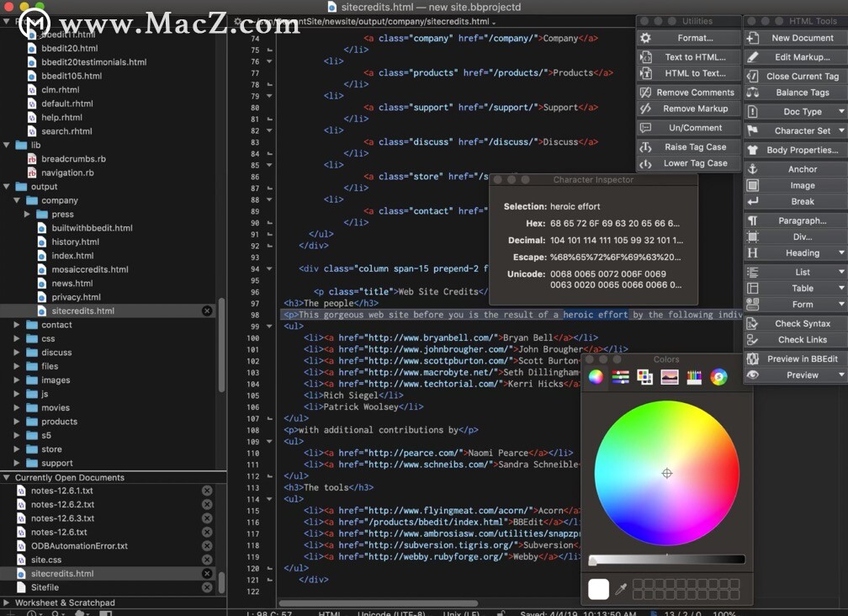Screen dimensions: 848x616
Task: Open the Preview dropdown menu
Action: click(x=796, y=374)
